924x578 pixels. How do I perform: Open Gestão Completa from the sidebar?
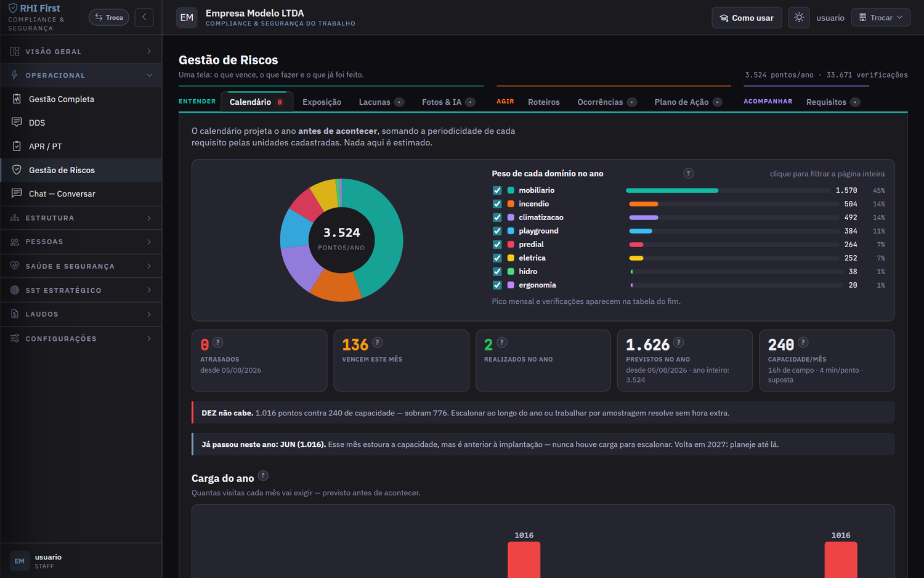(x=81, y=99)
